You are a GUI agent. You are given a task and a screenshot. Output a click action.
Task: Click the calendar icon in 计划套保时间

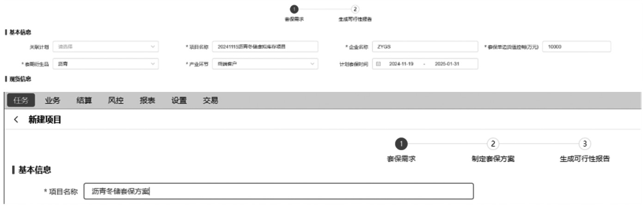click(378, 64)
